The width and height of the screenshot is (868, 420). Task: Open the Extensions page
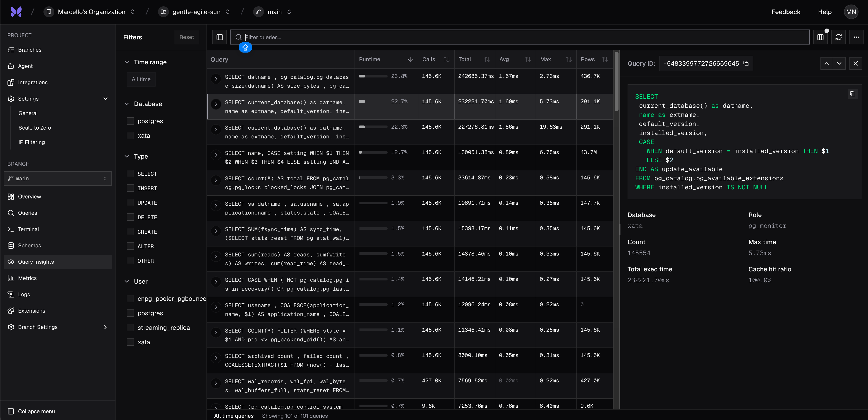click(x=58, y=311)
